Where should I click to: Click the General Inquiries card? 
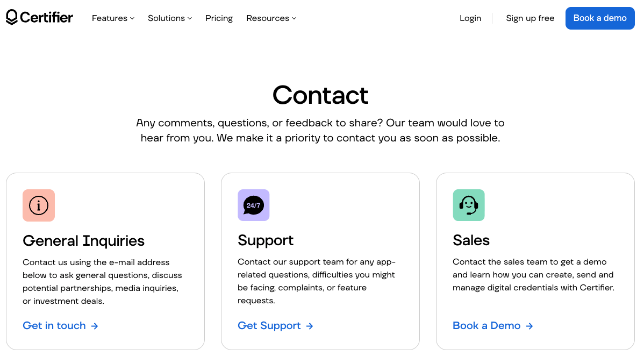[x=105, y=261]
